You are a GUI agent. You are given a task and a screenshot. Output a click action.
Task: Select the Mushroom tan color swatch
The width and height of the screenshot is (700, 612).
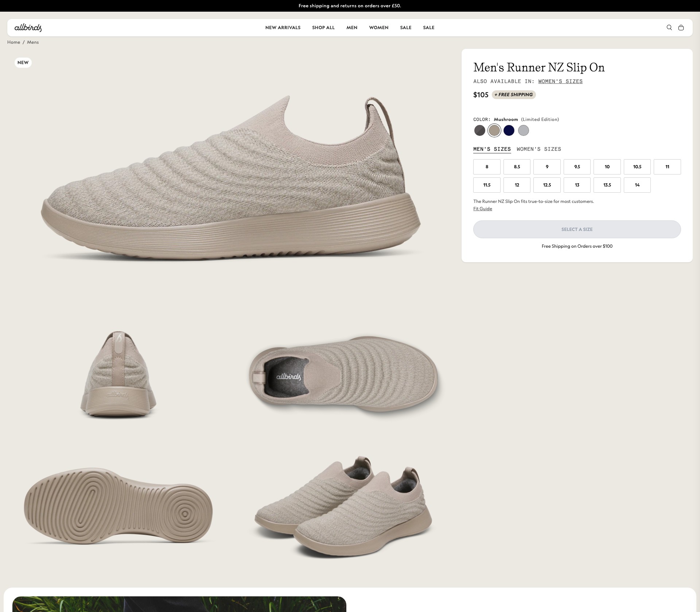coord(494,130)
